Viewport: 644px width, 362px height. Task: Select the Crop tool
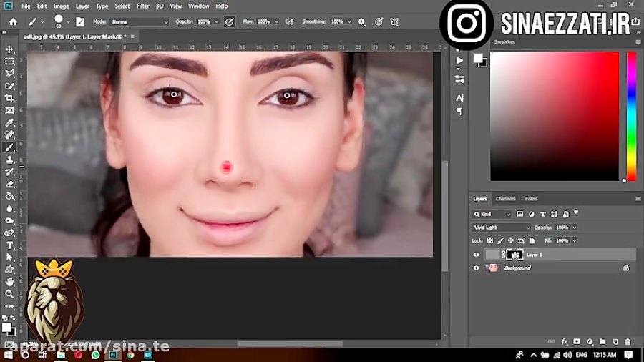[10, 98]
